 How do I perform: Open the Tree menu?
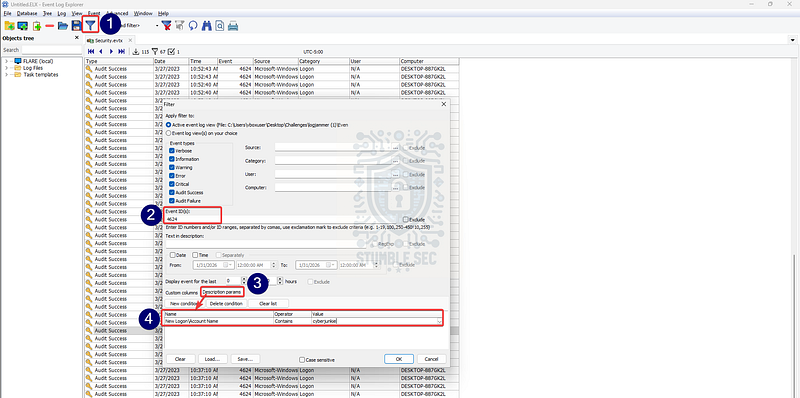[x=47, y=13]
